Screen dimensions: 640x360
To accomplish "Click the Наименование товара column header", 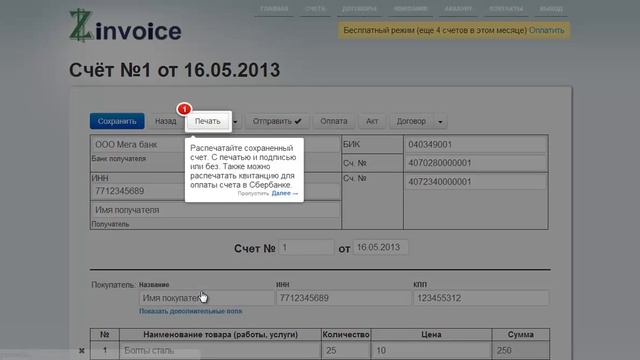I will click(x=220, y=335).
